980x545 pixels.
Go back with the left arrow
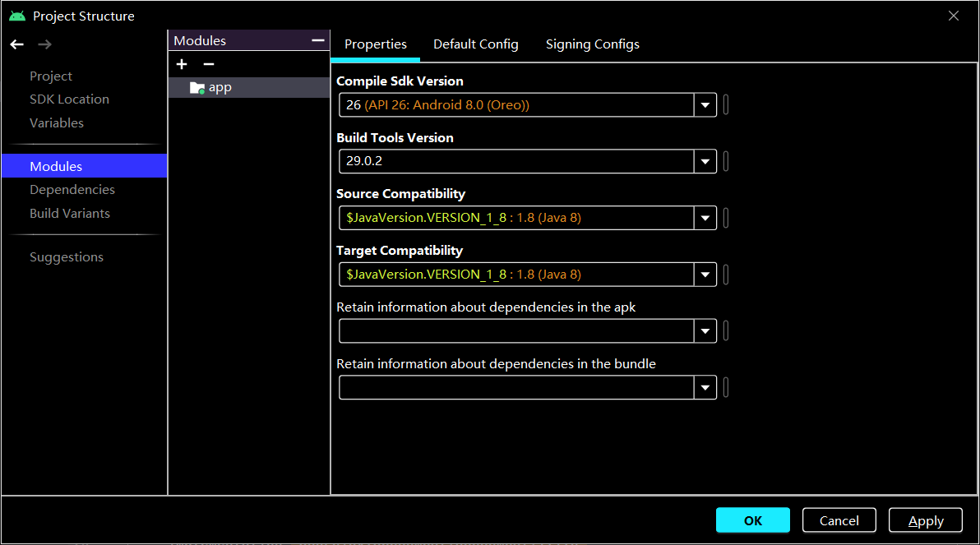pos(17,44)
